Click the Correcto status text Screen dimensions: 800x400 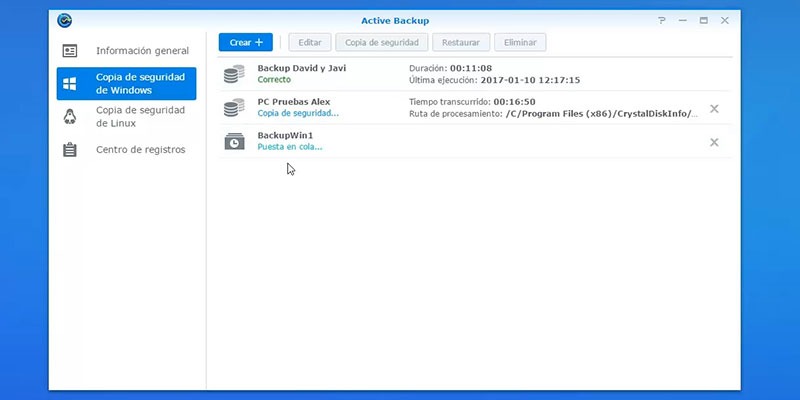274,80
